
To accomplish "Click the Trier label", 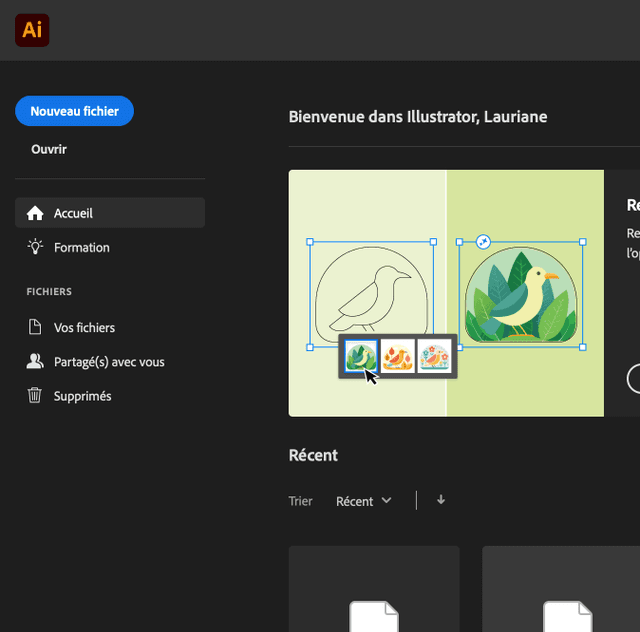I will 300,501.
